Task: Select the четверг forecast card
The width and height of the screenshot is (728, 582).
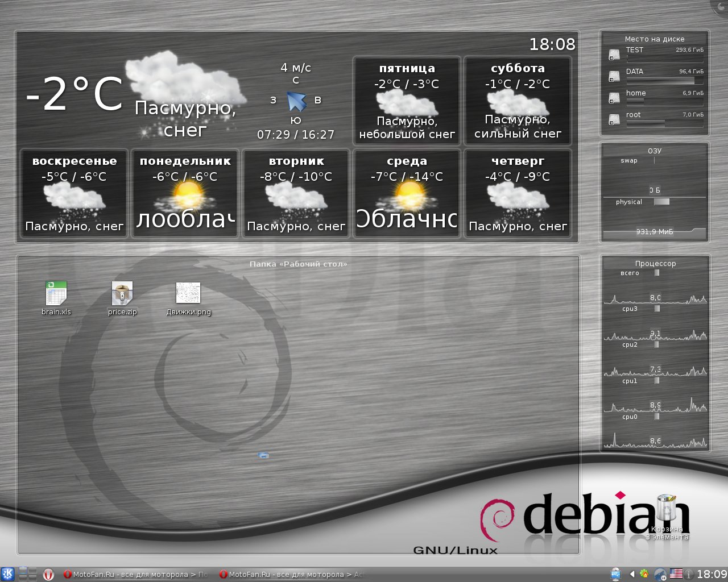Action: [x=518, y=193]
